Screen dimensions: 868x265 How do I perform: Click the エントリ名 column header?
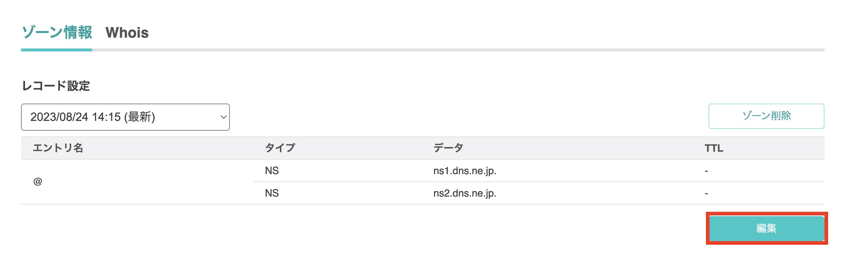[58, 148]
